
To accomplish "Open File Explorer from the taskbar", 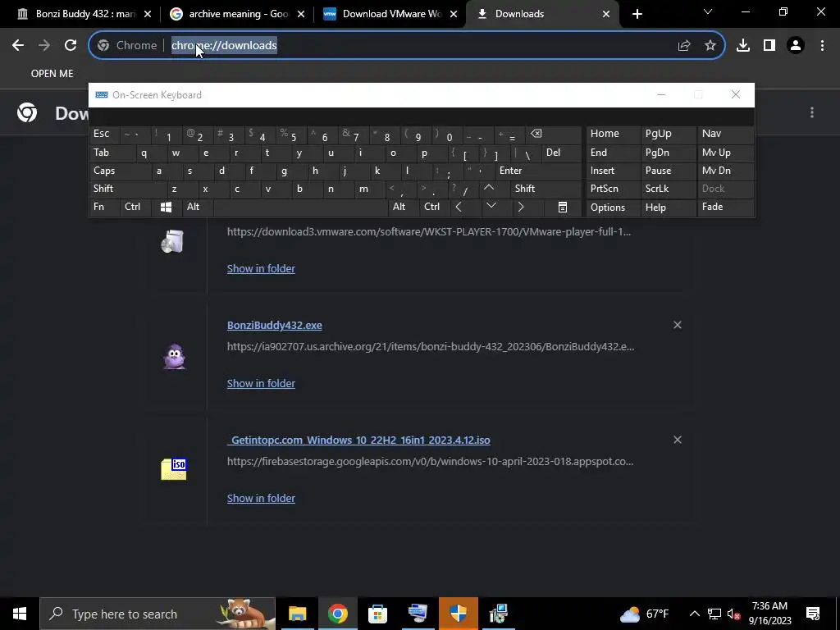I will [297, 614].
